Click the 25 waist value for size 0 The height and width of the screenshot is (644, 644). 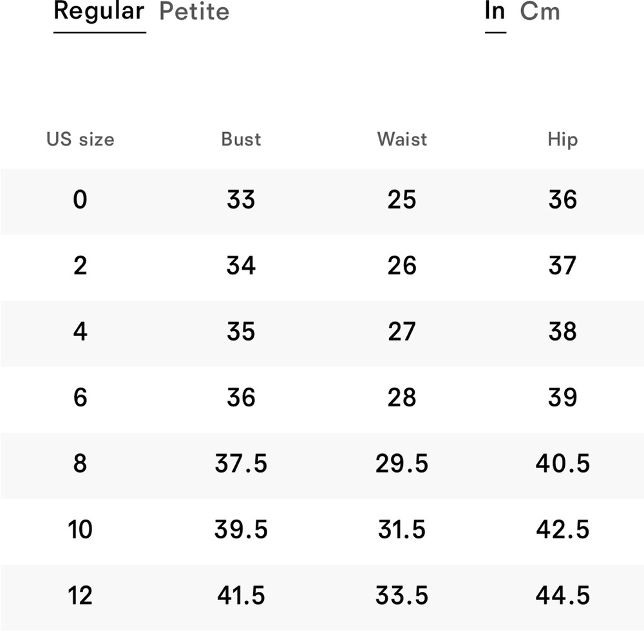coord(402,200)
